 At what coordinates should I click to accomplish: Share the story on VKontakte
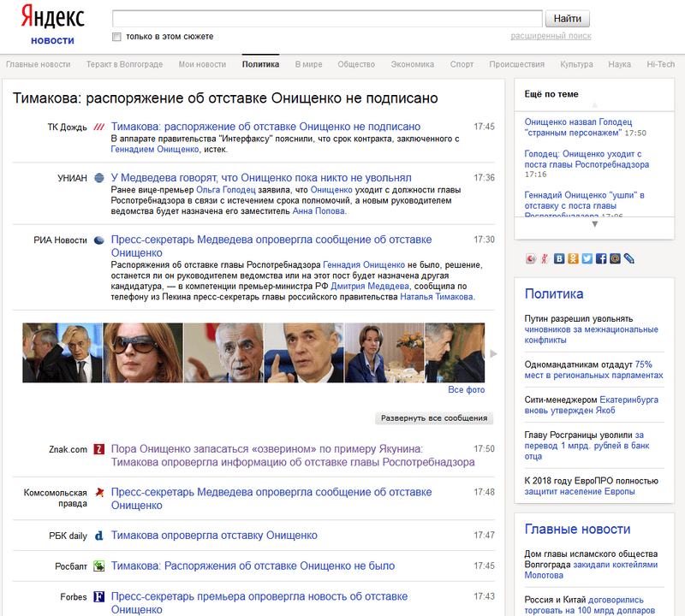(x=559, y=259)
